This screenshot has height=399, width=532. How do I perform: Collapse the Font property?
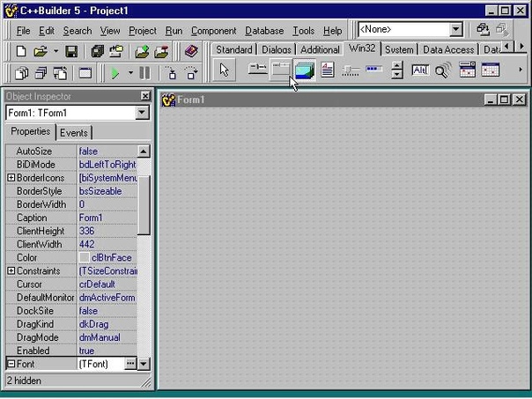point(11,364)
